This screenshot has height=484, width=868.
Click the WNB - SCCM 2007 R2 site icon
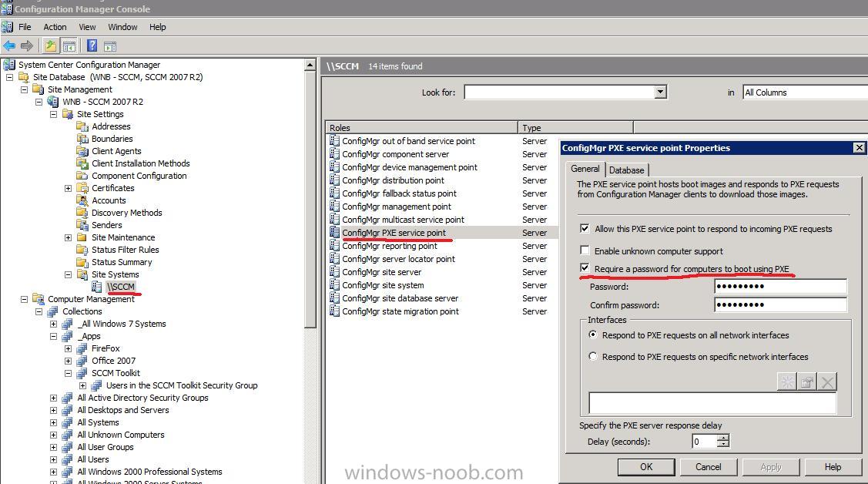click(x=53, y=102)
